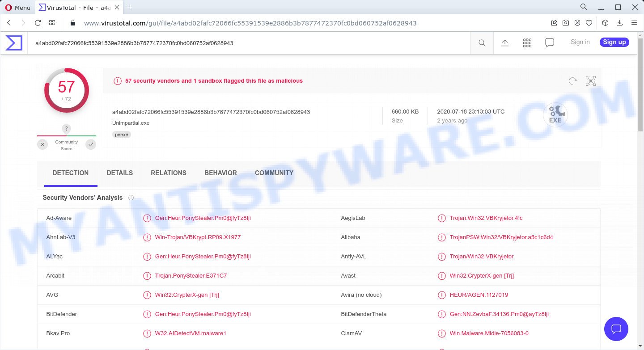
Task: Click ClamAV Win.Malware.Midie-7056083-0 result
Action: click(489, 333)
